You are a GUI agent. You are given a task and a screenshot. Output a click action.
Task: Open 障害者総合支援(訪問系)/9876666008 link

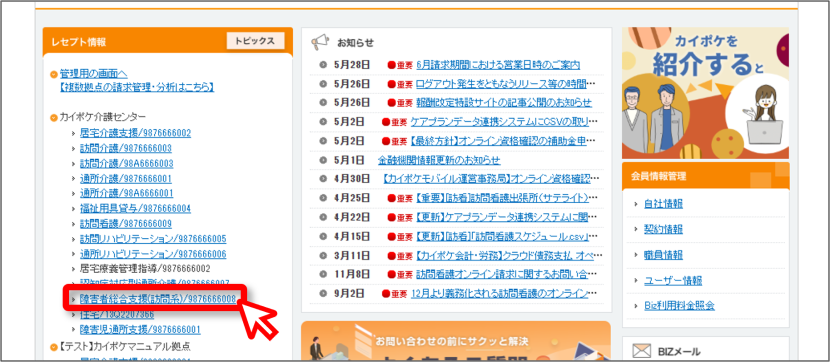tap(157, 300)
